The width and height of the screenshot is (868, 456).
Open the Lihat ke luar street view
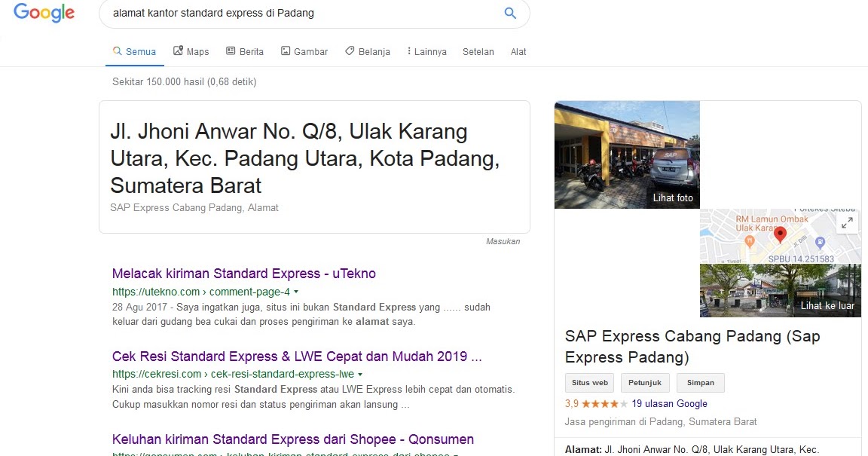pos(781,290)
